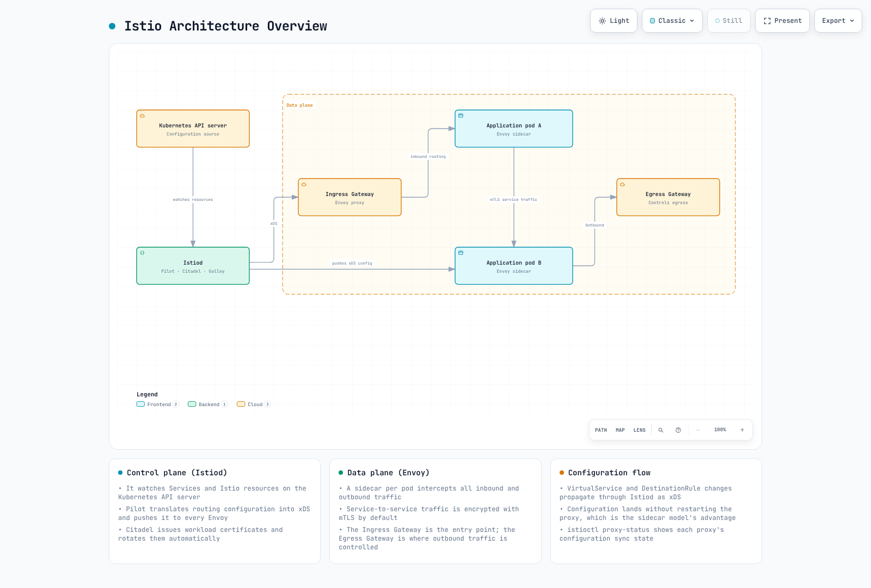
Task: Click the 'pushes xDS config' edge label
Action: (352, 264)
